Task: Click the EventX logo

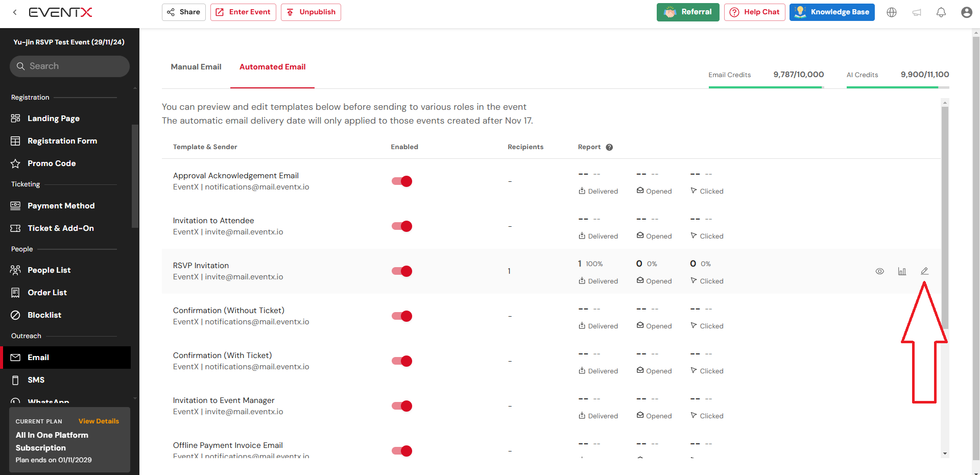Action: 60,12
